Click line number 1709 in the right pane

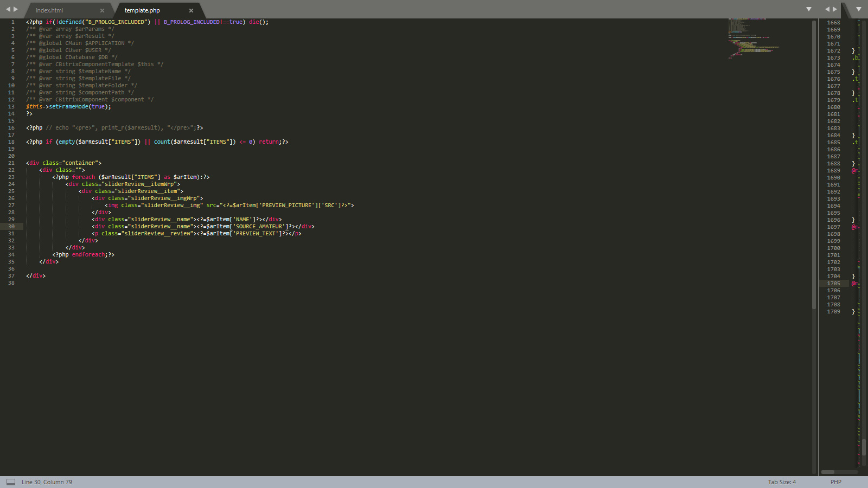tap(833, 312)
